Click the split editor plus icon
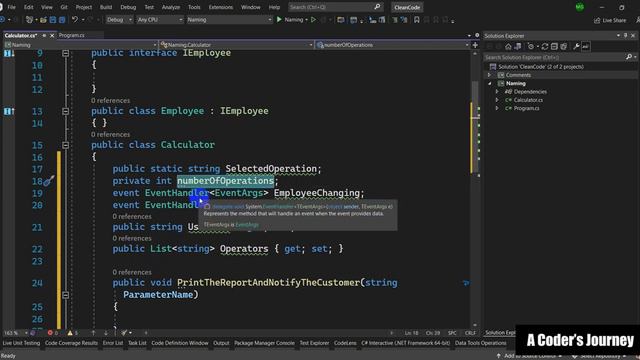640x360 pixels. (x=475, y=45)
